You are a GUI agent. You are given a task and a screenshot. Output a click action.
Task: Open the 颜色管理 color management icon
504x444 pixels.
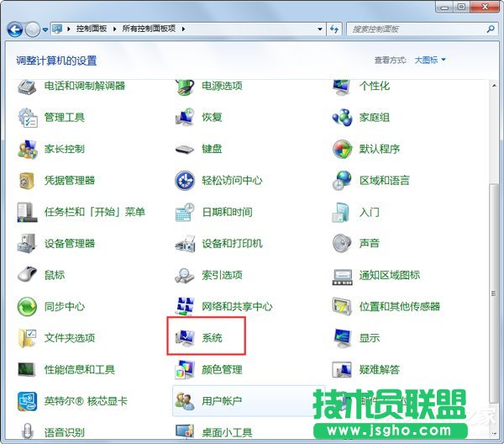click(185, 369)
